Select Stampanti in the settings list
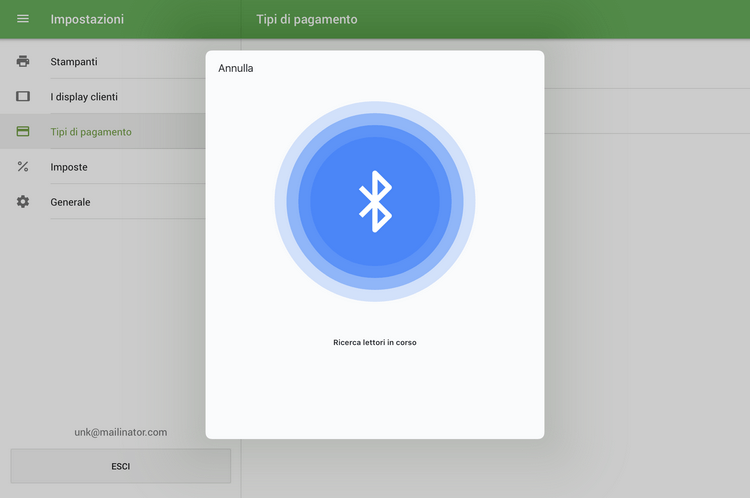 [x=74, y=62]
